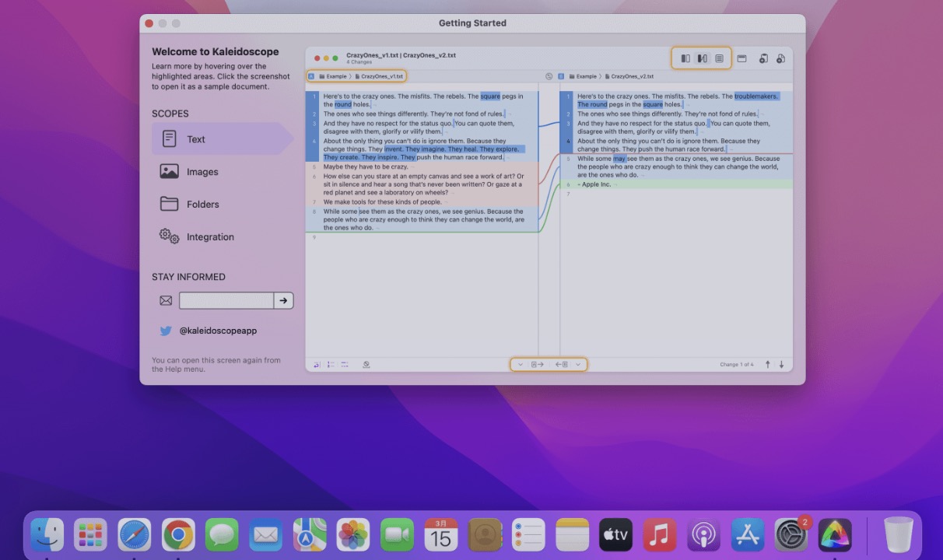Open the sample document screenshot
The image size is (943, 560).
pos(549,209)
